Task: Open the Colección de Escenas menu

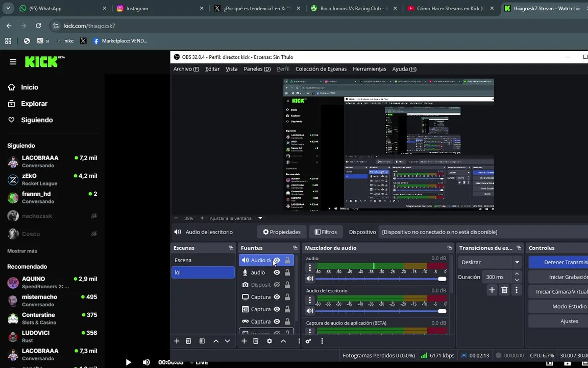Action: 321,68
